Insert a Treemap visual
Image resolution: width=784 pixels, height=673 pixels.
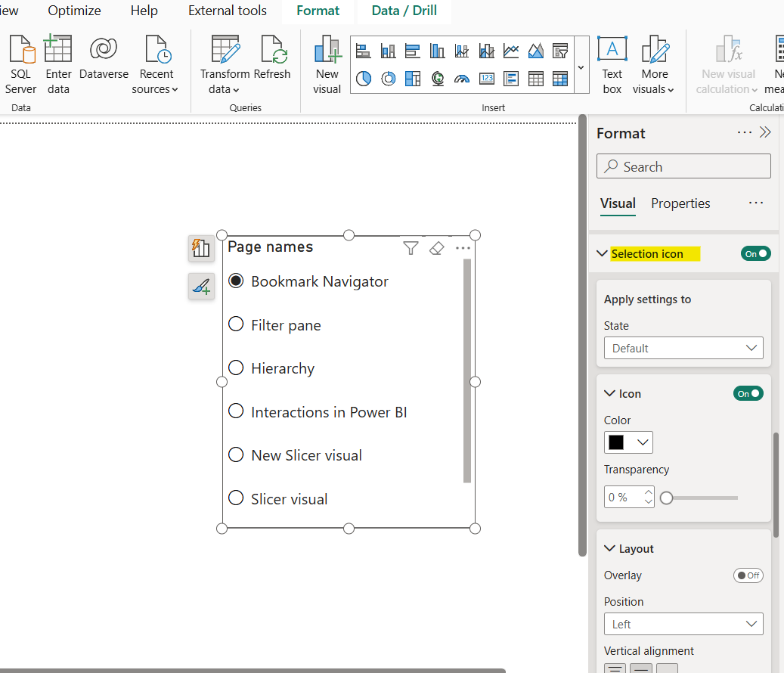(x=413, y=78)
